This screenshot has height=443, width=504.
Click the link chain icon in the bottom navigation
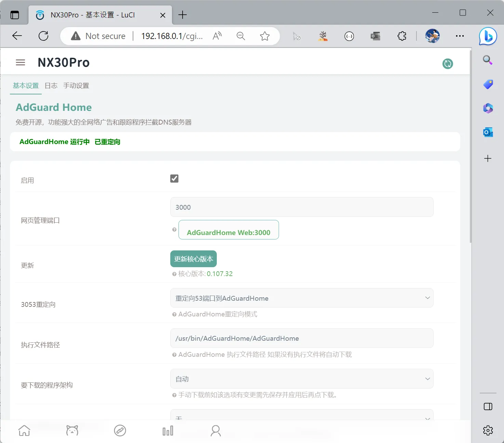(x=120, y=430)
